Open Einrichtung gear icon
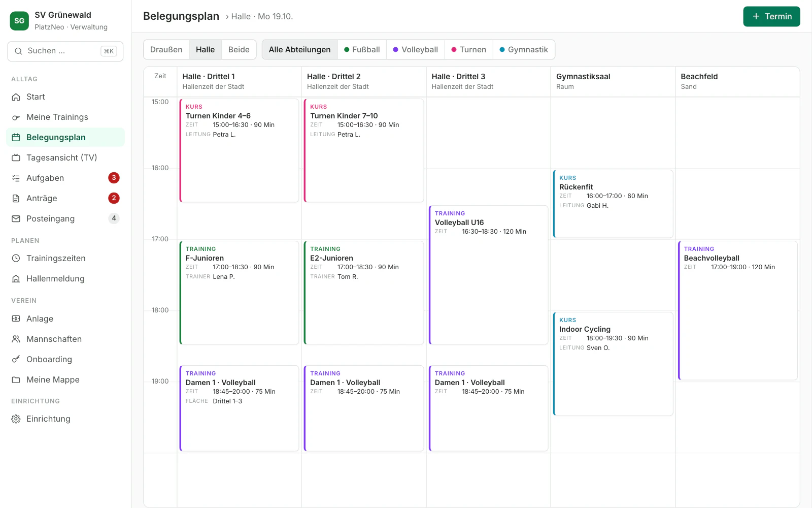The width and height of the screenshot is (812, 508). tap(16, 419)
